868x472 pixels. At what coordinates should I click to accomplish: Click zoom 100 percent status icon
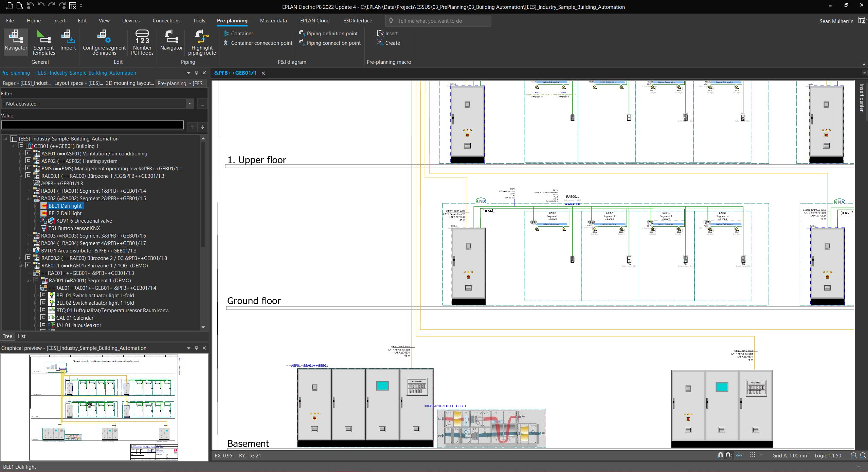863,456
